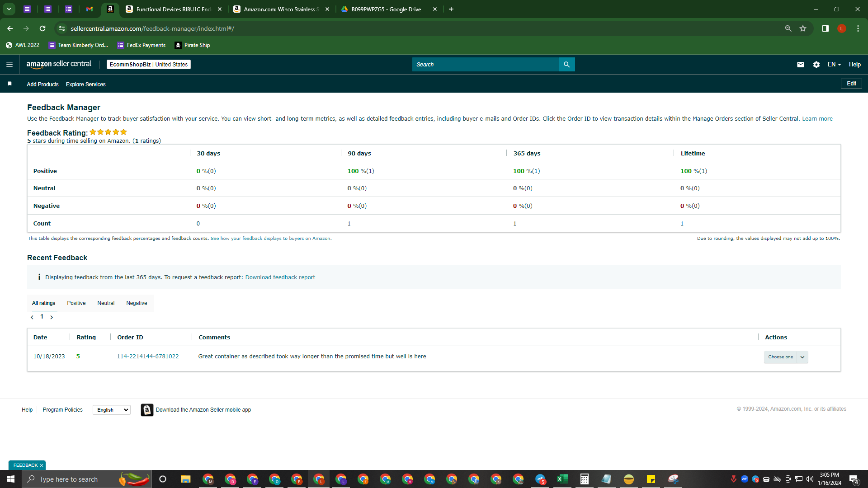The width and height of the screenshot is (868, 488).
Task: Open the AWL 2022 bookmark
Action: [23, 45]
